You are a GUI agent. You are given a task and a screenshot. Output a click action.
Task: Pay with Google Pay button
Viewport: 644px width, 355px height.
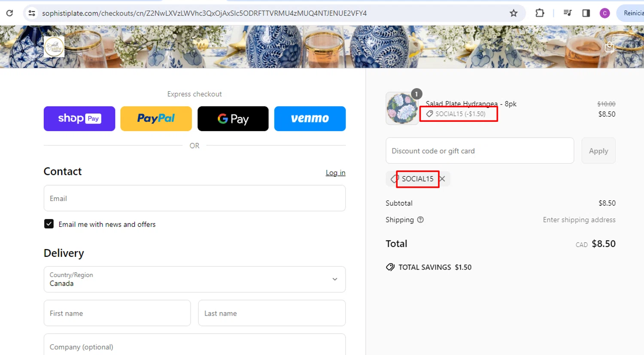[233, 119]
